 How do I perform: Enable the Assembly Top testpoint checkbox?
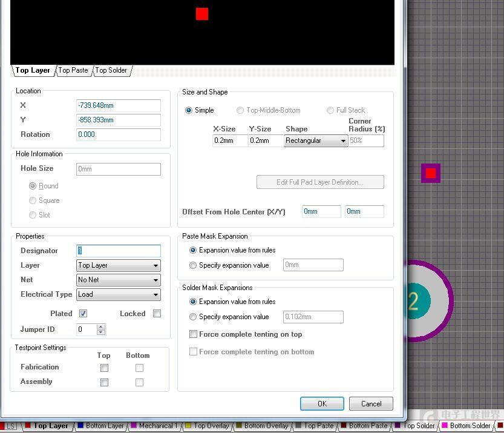pos(104,382)
